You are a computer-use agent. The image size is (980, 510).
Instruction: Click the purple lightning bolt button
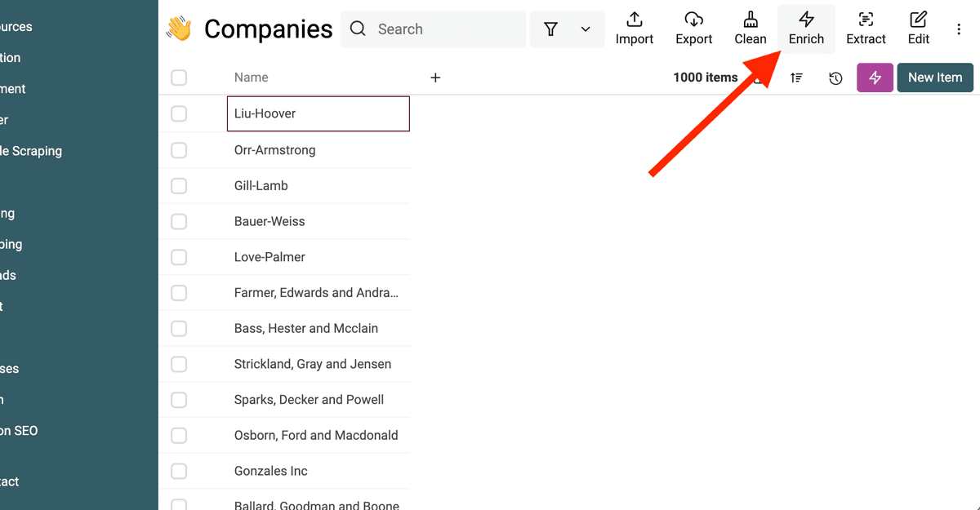coord(875,78)
